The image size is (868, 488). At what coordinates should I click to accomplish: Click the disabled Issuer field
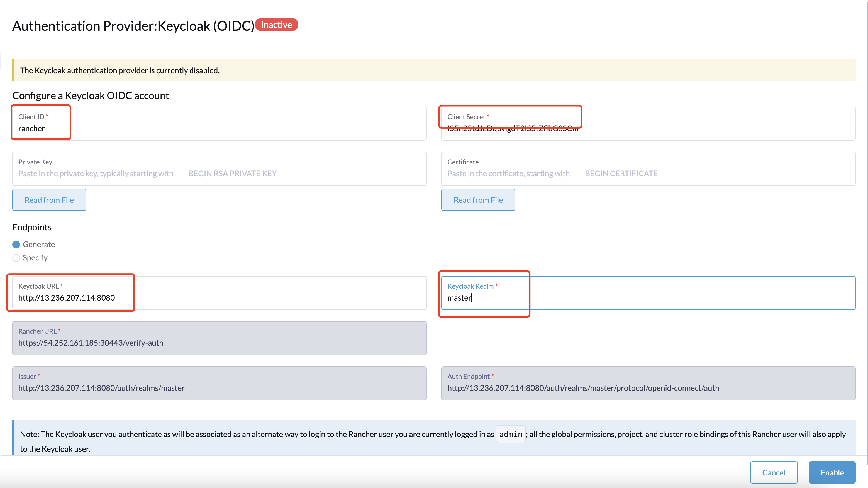pos(219,383)
